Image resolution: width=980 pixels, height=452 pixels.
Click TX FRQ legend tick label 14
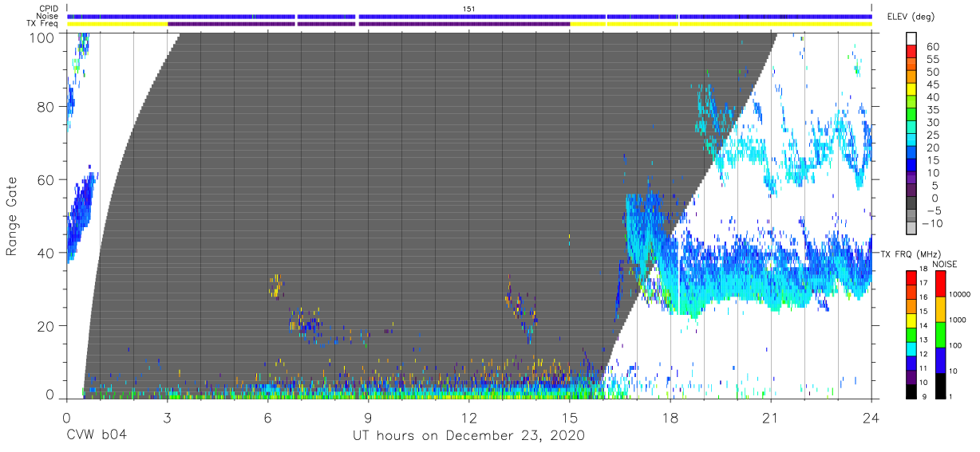point(923,326)
